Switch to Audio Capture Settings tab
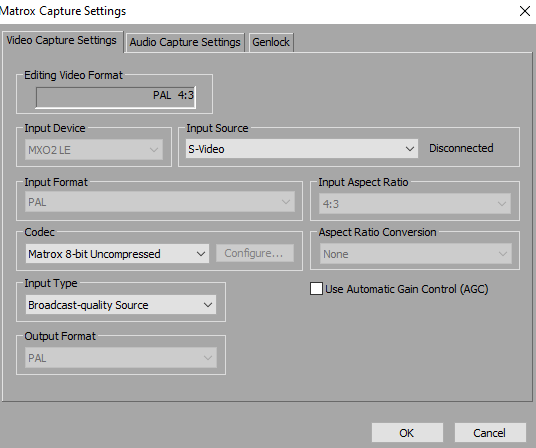This screenshot has height=448, width=536. [185, 42]
